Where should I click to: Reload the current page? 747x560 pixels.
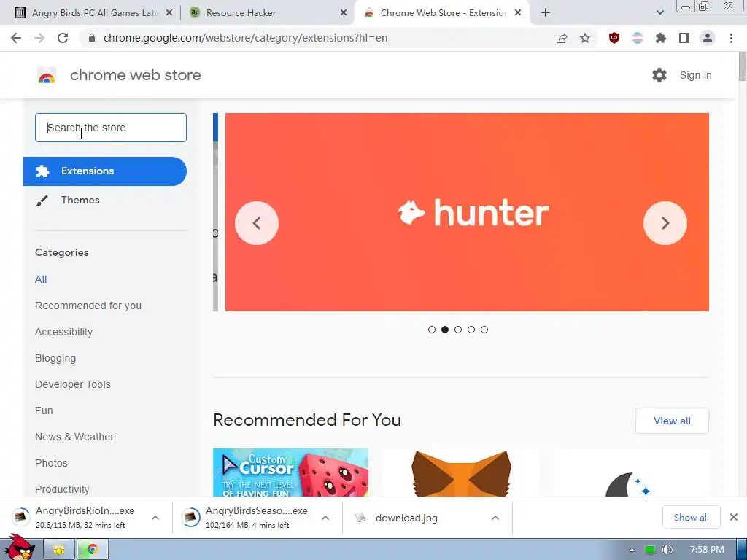tap(63, 38)
